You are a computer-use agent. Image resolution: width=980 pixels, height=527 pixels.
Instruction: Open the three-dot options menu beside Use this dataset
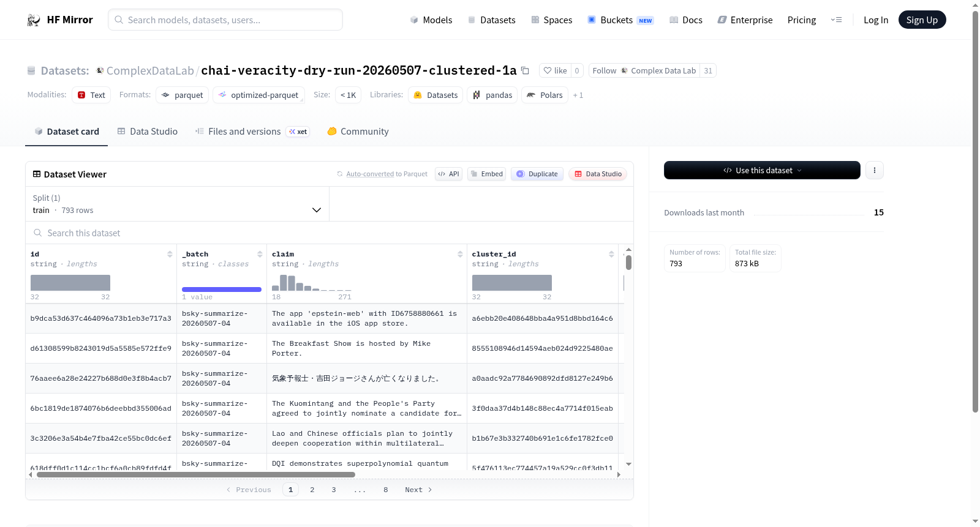point(875,170)
